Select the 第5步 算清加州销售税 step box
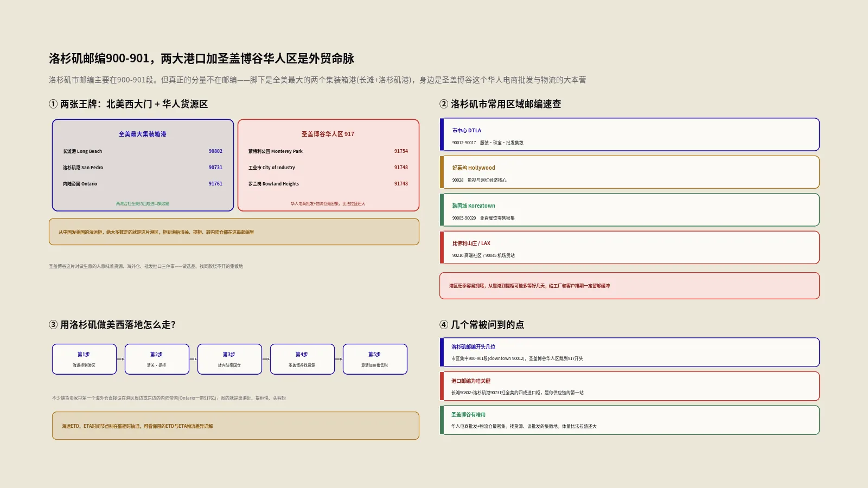The image size is (868, 488). pyautogui.click(x=375, y=359)
